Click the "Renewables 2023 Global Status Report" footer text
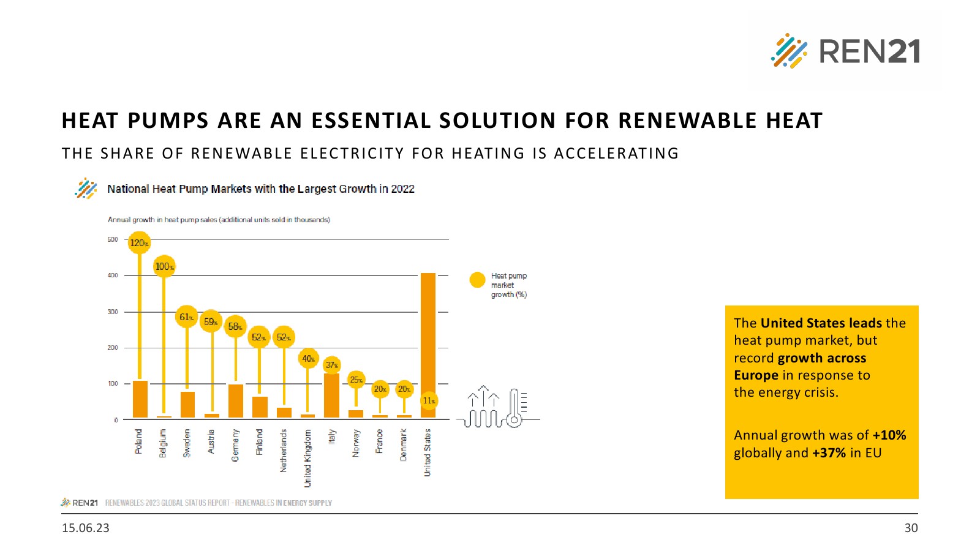 [x=218, y=503]
